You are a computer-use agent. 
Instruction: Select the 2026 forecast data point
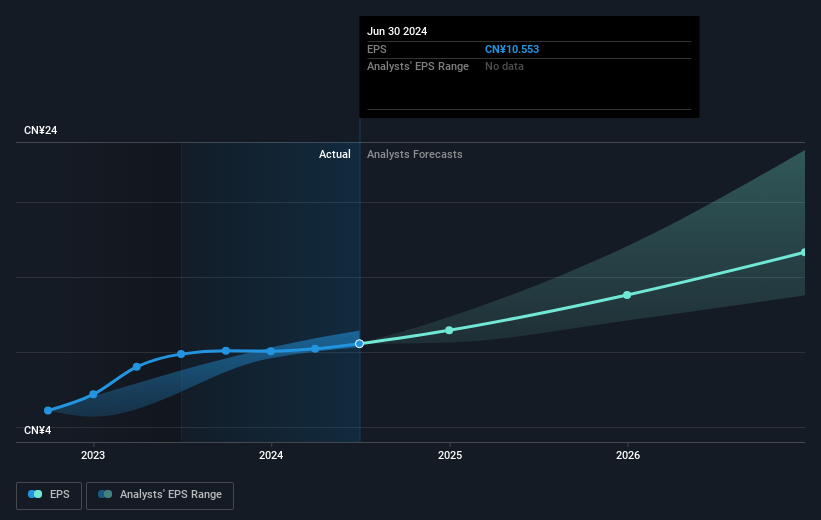[627, 295]
